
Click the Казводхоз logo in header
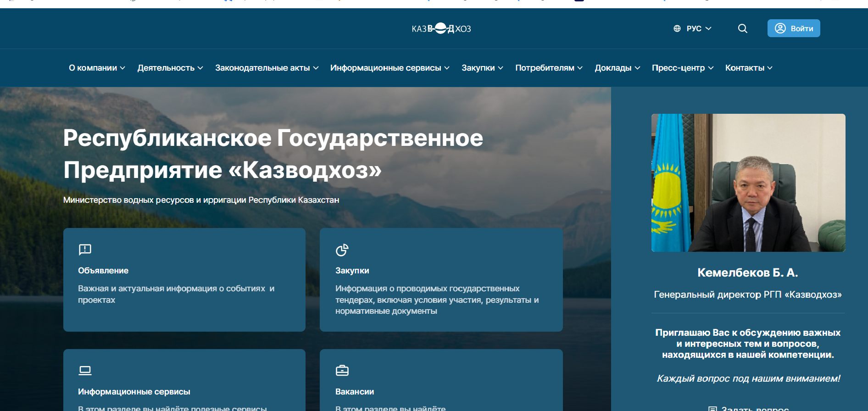(x=441, y=28)
